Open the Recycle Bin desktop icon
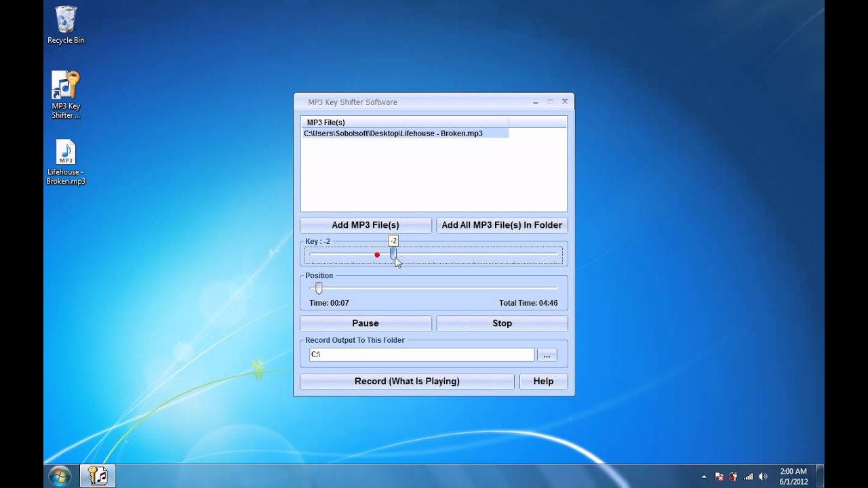 pyautogui.click(x=66, y=25)
